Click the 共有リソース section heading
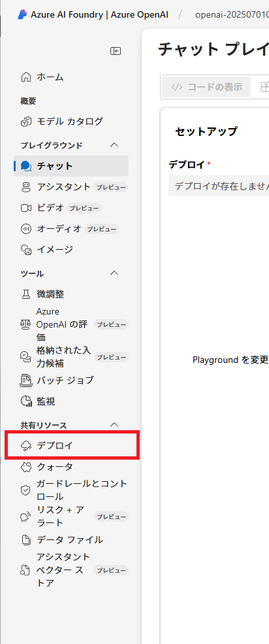The width and height of the screenshot is (269, 644). point(44,425)
